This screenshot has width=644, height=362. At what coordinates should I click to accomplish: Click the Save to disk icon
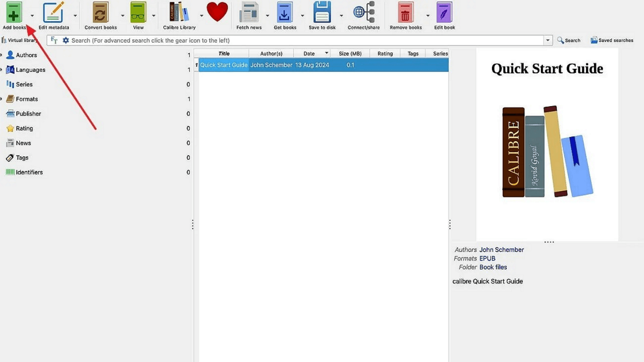pyautogui.click(x=322, y=13)
